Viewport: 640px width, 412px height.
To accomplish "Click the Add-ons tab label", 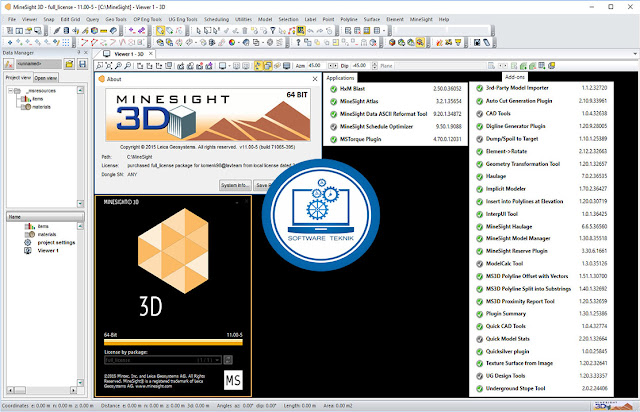I will pyautogui.click(x=515, y=77).
